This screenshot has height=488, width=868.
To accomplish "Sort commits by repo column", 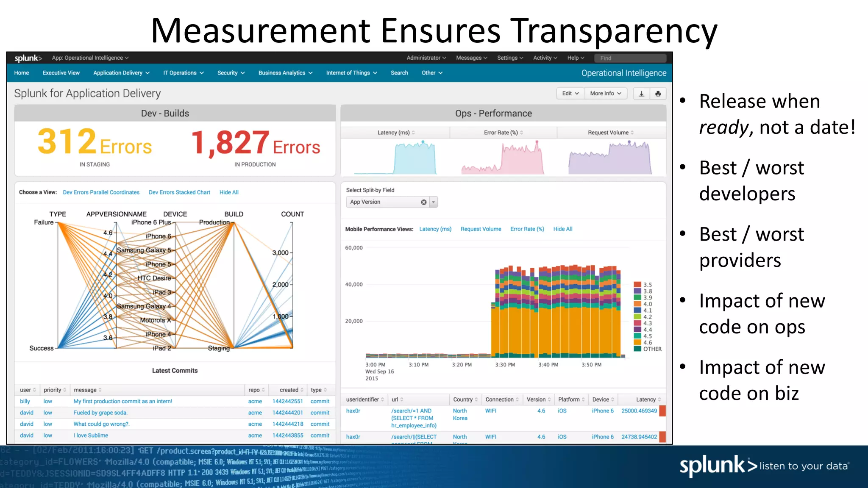I will pyautogui.click(x=256, y=390).
